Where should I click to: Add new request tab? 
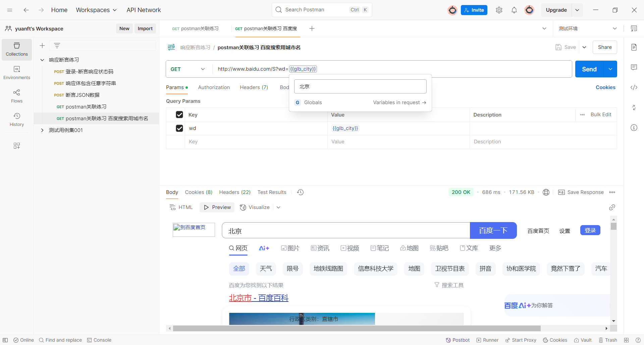[x=312, y=28]
